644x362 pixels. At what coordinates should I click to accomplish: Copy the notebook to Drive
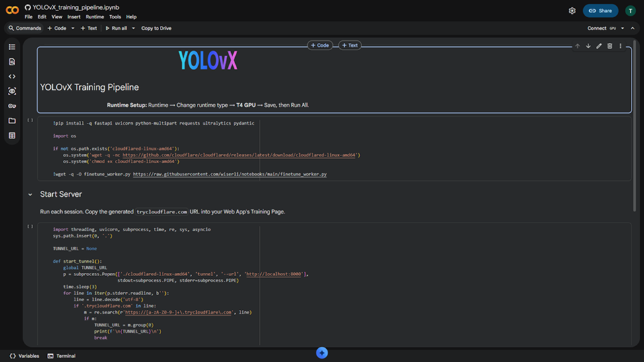156,28
